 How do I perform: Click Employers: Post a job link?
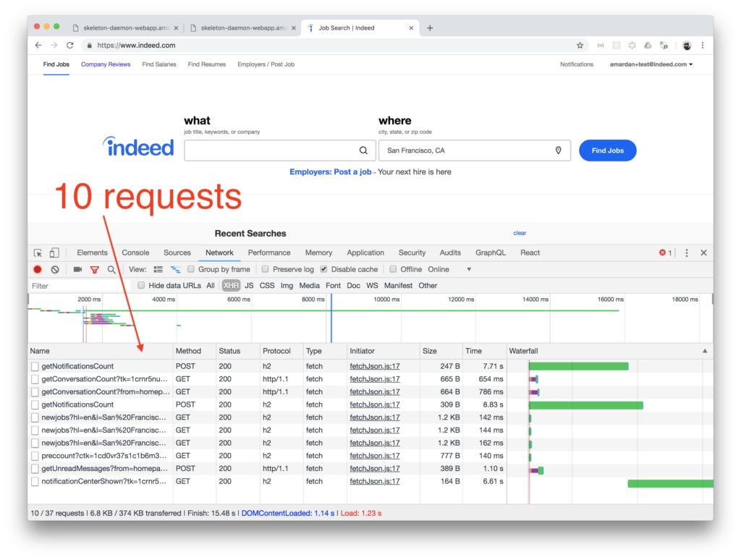pos(330,172)
